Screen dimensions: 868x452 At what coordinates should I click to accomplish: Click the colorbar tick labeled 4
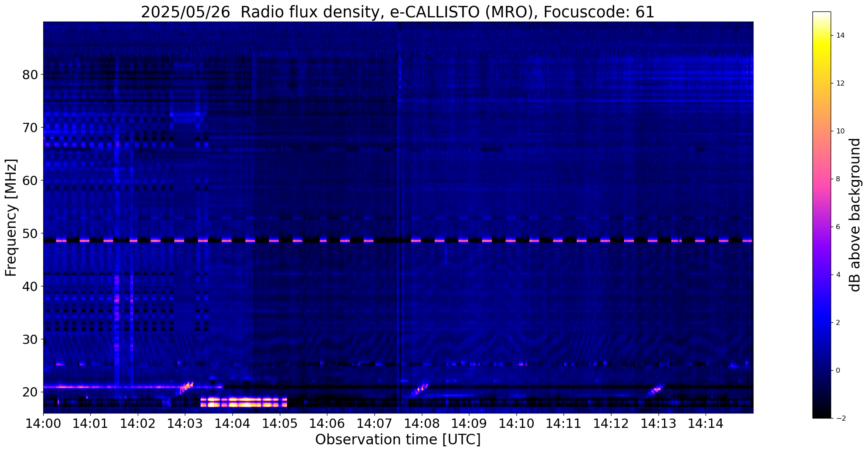[x=837, y=275]
